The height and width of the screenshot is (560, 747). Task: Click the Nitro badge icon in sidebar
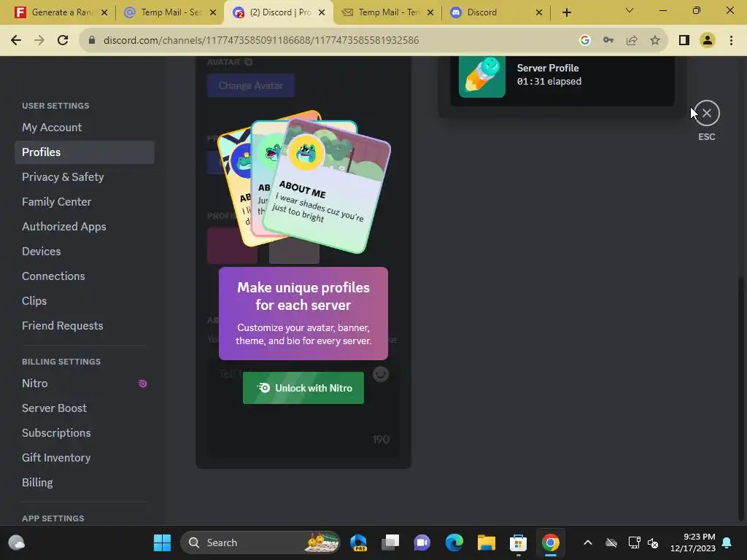[x=142, y=384]
